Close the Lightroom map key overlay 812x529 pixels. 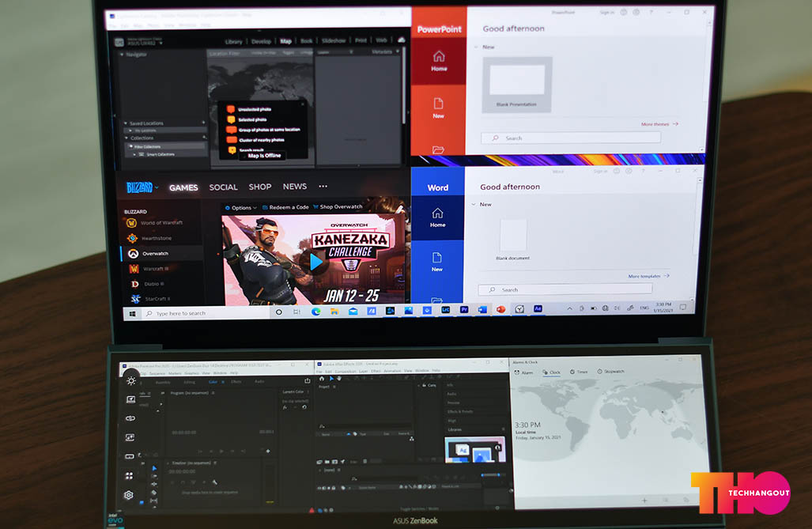click(303, 104)
